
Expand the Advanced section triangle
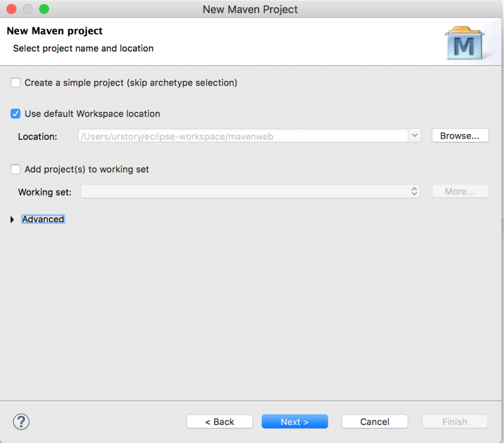pyautogui.click(x=12, y=220)
